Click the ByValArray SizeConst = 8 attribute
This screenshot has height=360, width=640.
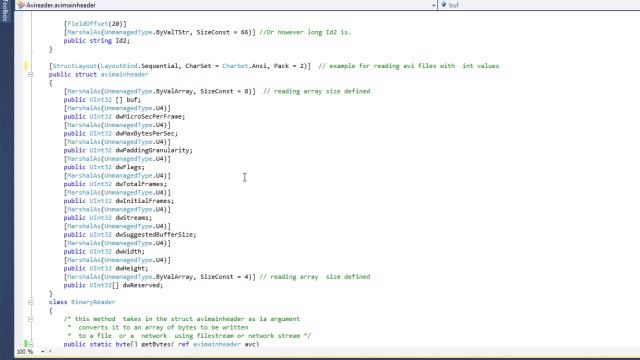[160, 91]
